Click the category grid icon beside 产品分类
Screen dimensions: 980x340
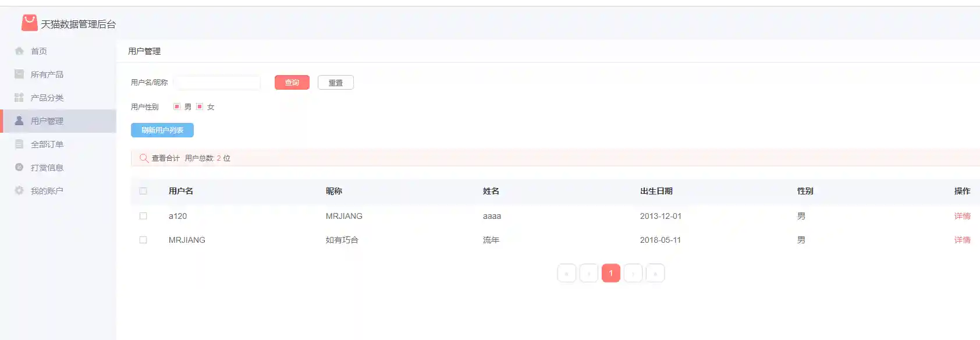coord(19,97)
